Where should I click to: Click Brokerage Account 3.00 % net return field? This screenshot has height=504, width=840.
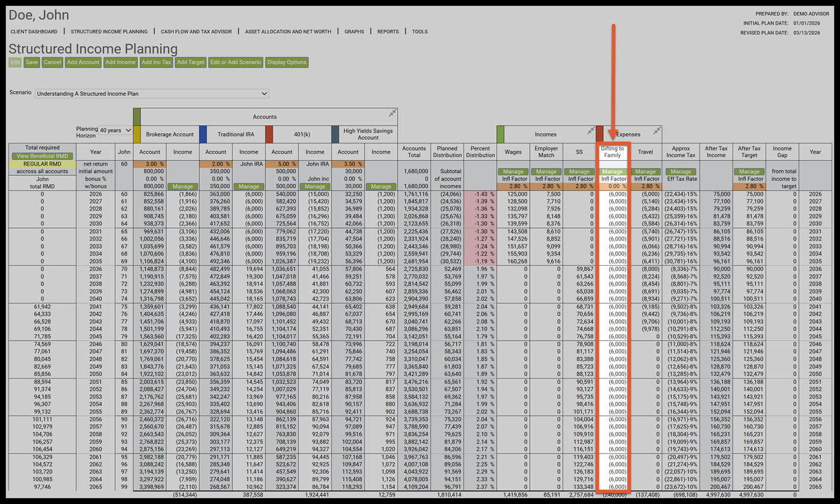pyautogui.click(x=149, y=164)
